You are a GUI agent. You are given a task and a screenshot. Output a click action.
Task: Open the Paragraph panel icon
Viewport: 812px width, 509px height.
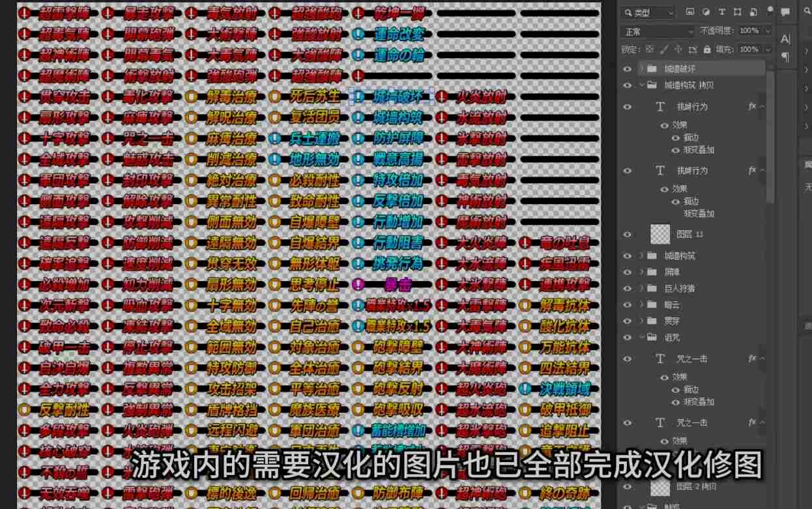[785, 57]
